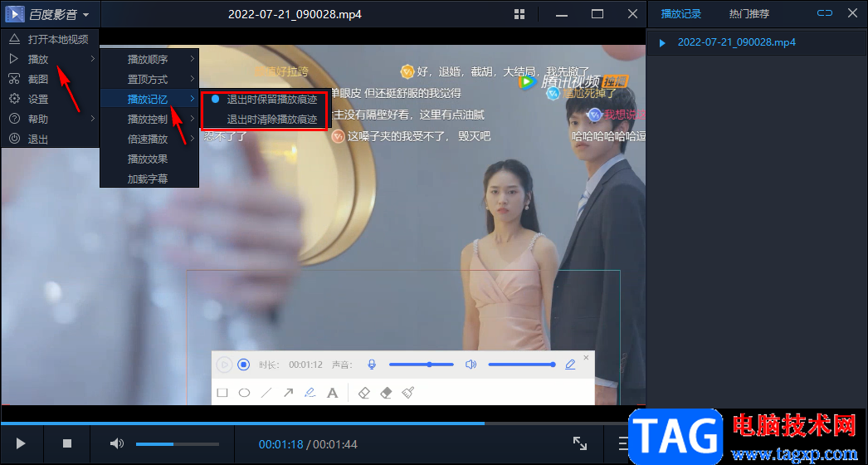Select the text A tool
The height and width of the screenshot is (465, 868).
[332, 393]
